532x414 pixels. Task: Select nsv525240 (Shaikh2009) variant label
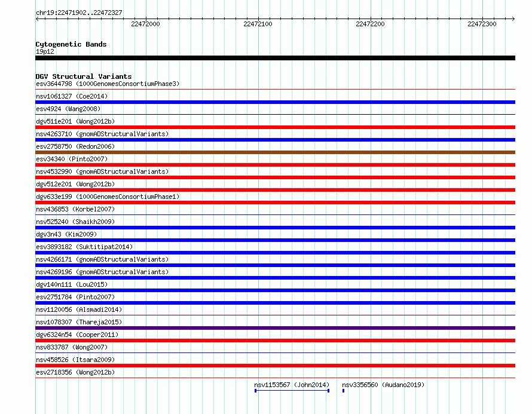click(x=75, y=222)
